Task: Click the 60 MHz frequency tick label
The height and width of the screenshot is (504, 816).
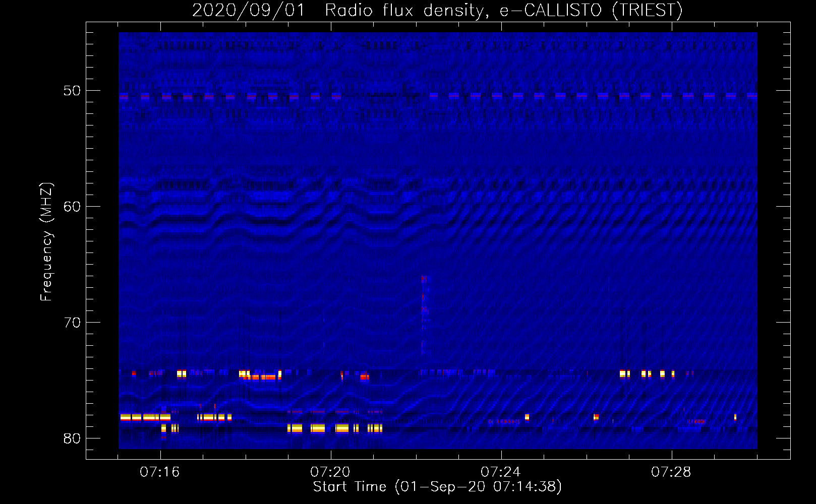Action: click(x=72, y=207)
